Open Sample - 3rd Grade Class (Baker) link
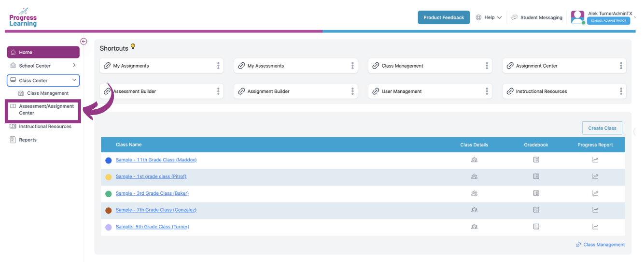644x262 pixels. tap(152, 193)
